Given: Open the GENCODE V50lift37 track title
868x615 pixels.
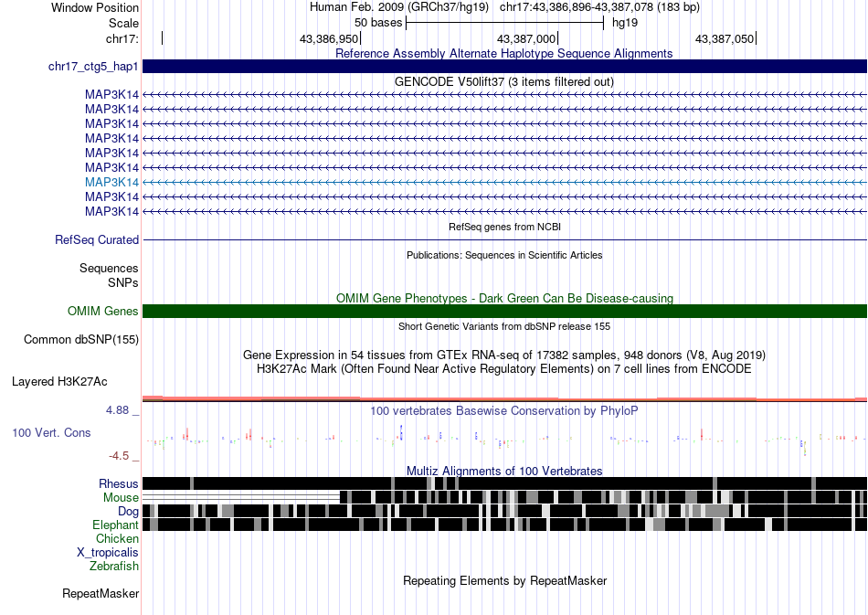Looking at the screenshot, I should [504, 82].
